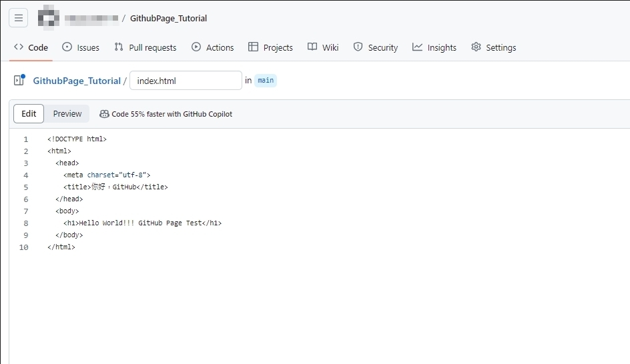Click the index.html filename input field

click(x=186, y=81)
